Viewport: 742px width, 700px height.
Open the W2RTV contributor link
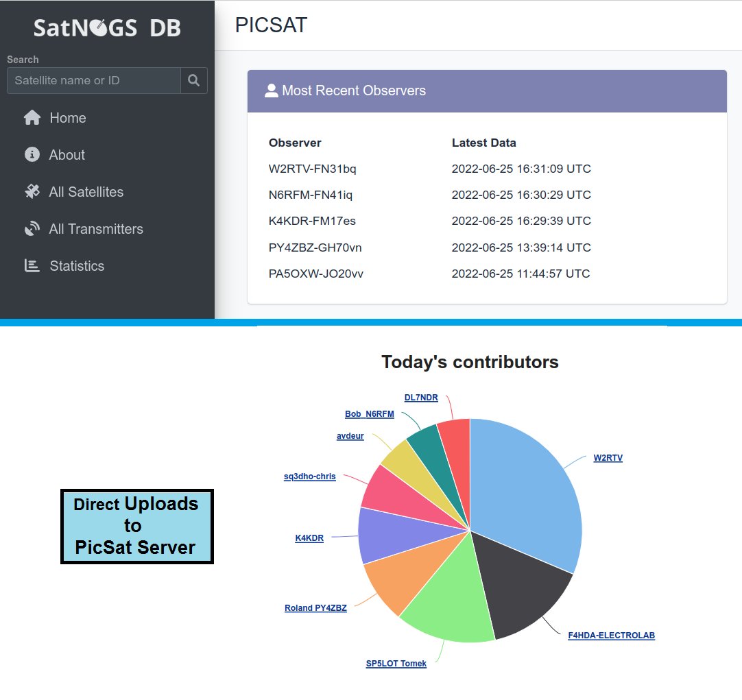[x=608, y=458]
